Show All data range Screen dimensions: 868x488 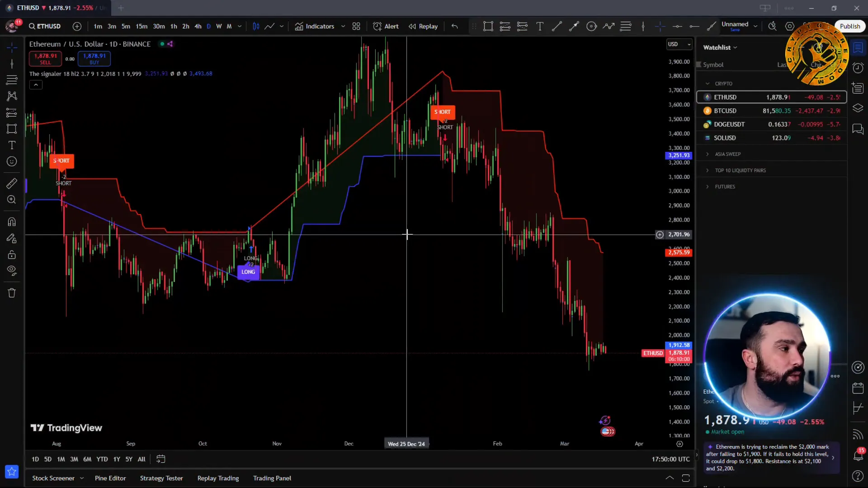click(142, 459)
